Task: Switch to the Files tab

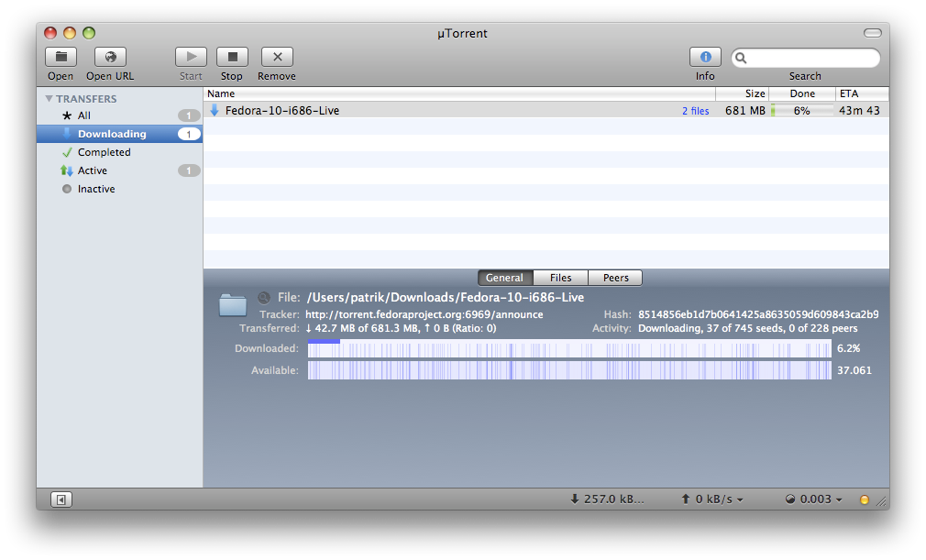Action: (560, 278)
